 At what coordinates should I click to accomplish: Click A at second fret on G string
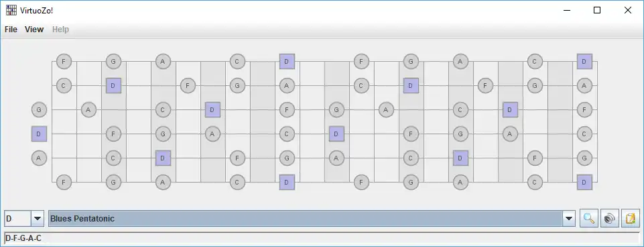(x=88, y=110)
